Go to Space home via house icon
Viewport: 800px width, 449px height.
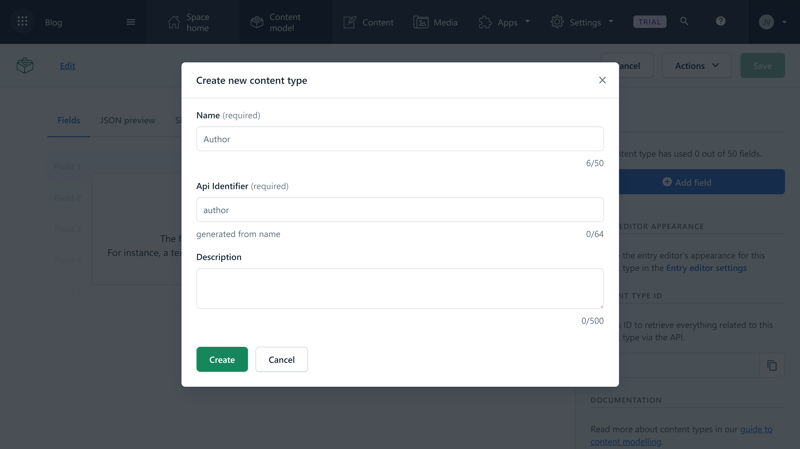coord(174,22)
